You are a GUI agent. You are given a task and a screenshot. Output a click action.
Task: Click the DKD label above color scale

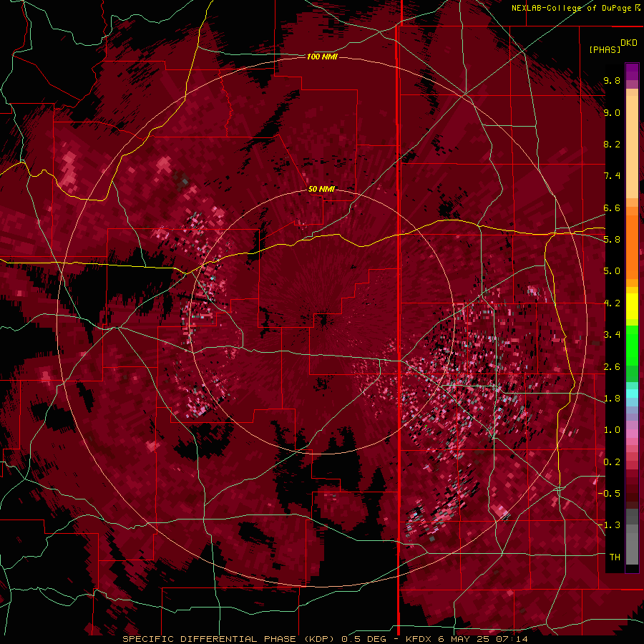pos(629,43)
